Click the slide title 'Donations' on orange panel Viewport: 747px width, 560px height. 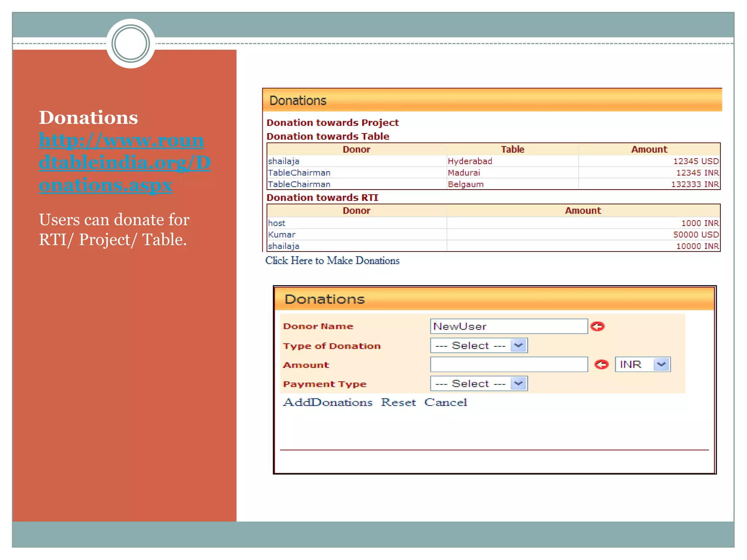click(89, 117)
